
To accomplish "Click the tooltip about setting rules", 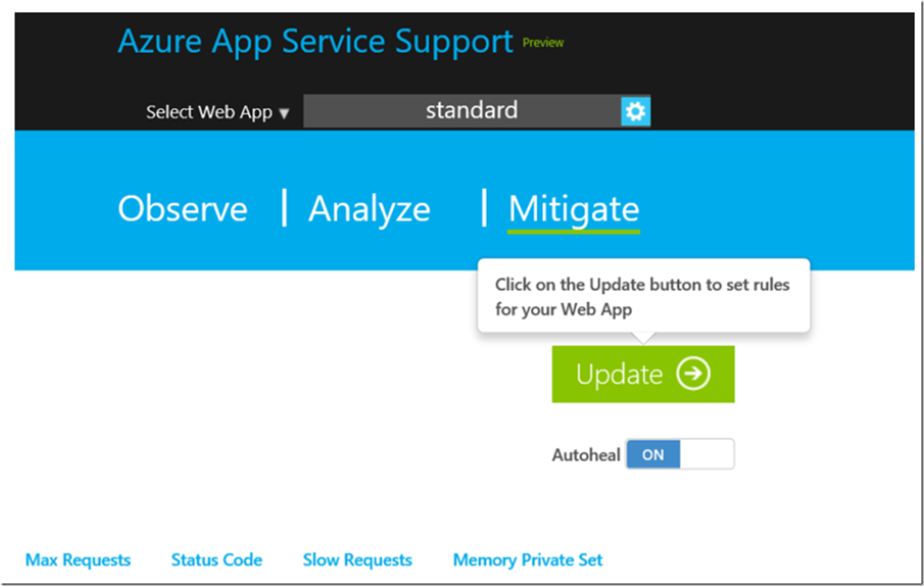I will click(x=643, y=296).
